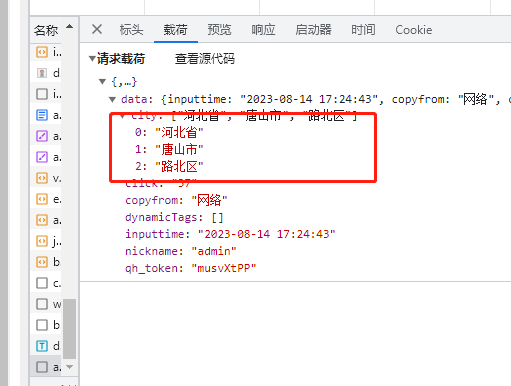Collapse the city array triangle
The width and height of the screenshot is (511, 386).
[122, 116]
